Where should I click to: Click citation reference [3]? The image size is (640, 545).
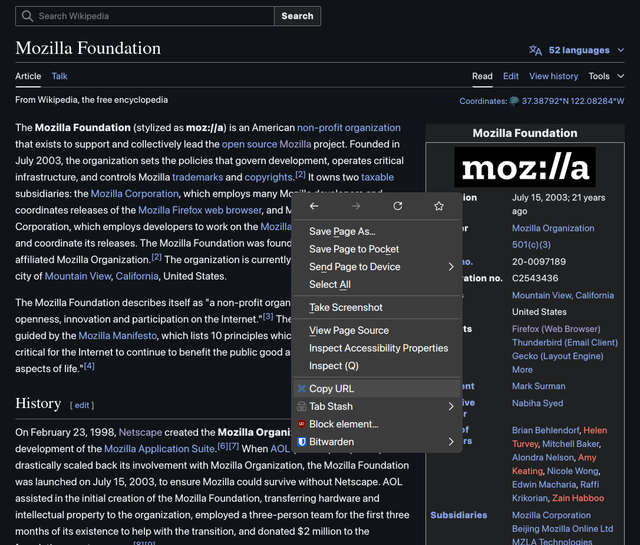click(x=268, y=316)
